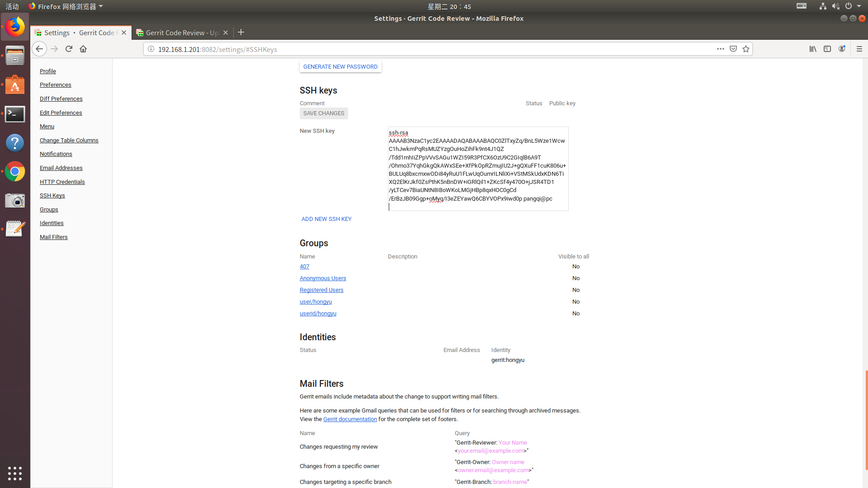Show the Firefox library

click(813, 49)
